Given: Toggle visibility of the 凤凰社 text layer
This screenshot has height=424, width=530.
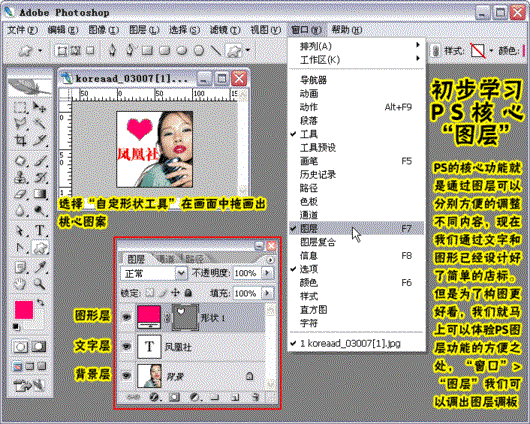Looking at the screenshot, I should 126,347.
